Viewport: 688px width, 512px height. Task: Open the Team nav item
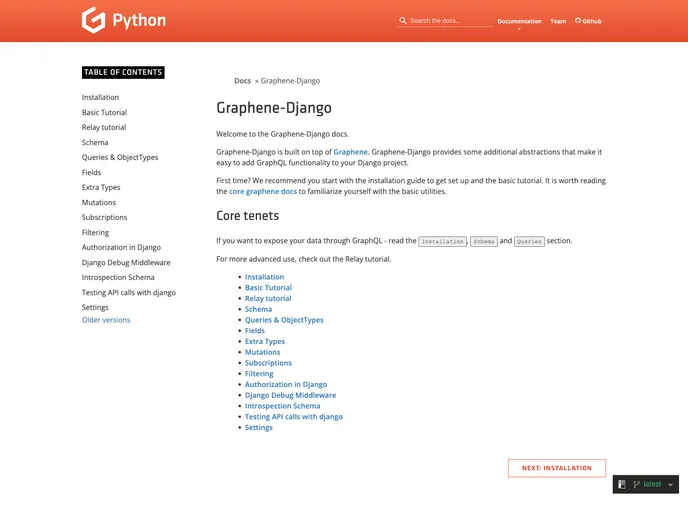click(558, 21)
